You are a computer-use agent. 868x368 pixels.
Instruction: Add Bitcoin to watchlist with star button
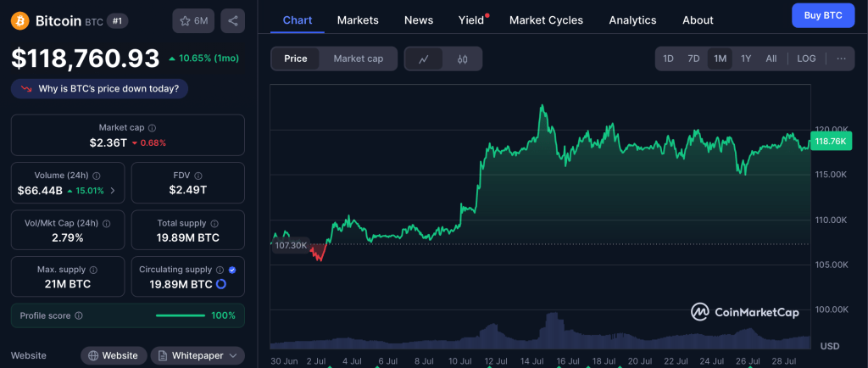194,21
